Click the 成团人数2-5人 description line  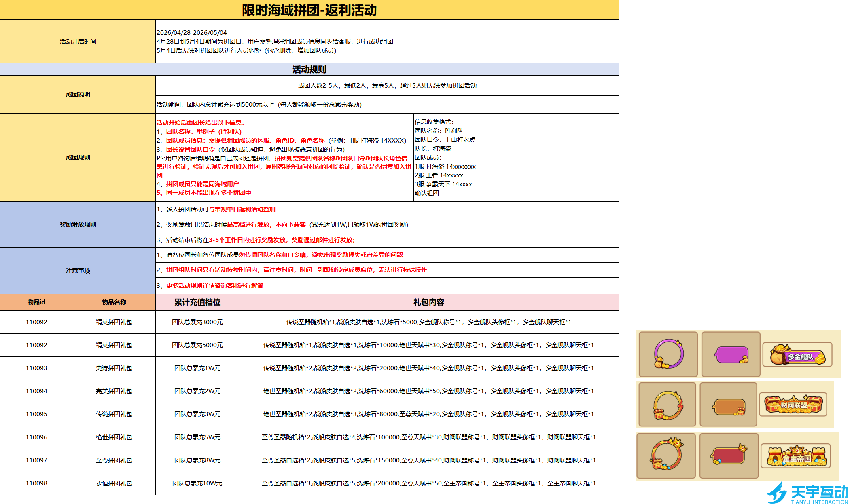pyautogui.click(x=387, y=86)
